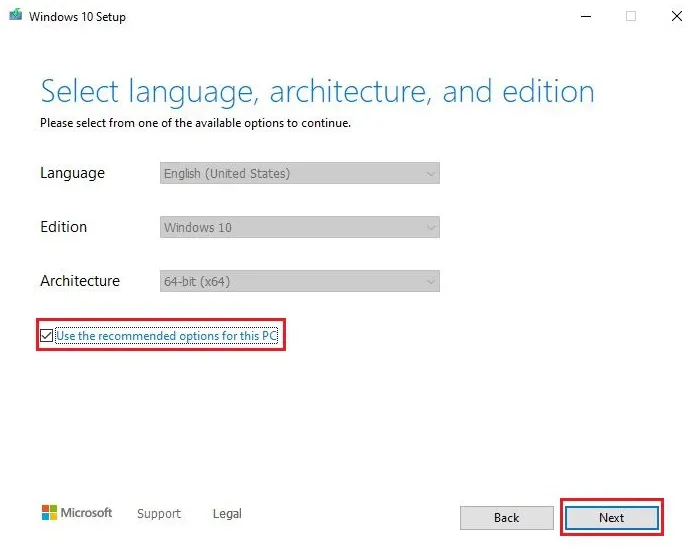Click the 'Use the recommended options for this PC' label

(166, 336)
